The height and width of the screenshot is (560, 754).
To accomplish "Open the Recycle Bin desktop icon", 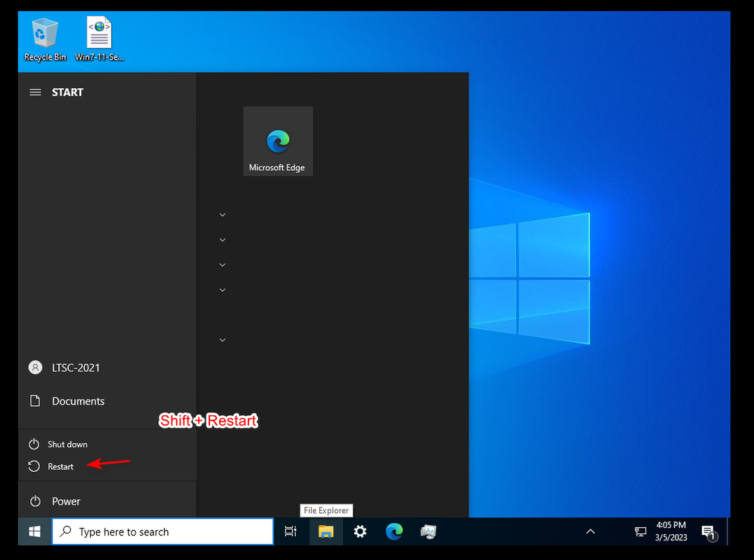I will [45, 39].
